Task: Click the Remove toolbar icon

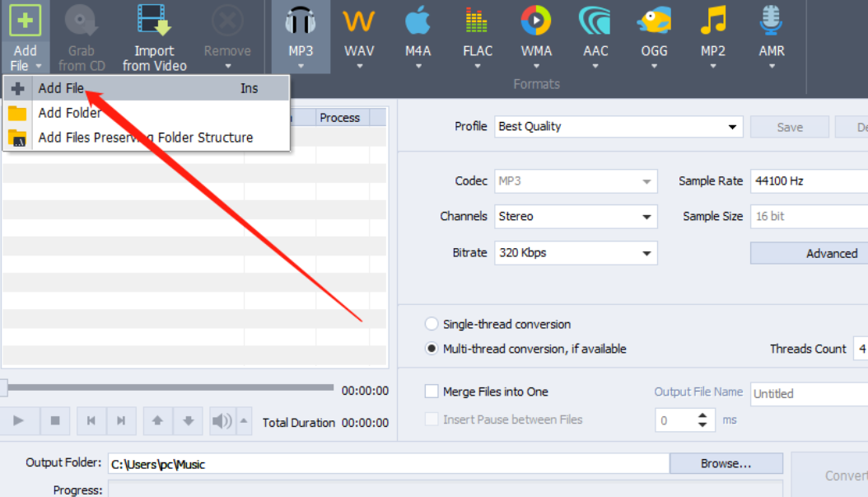Action: (227, 21)
